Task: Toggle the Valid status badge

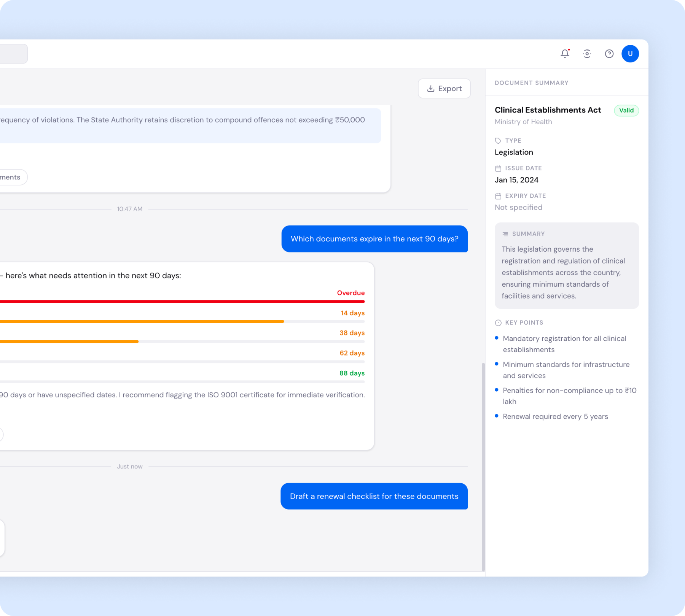Action: [x=626, y=110]
